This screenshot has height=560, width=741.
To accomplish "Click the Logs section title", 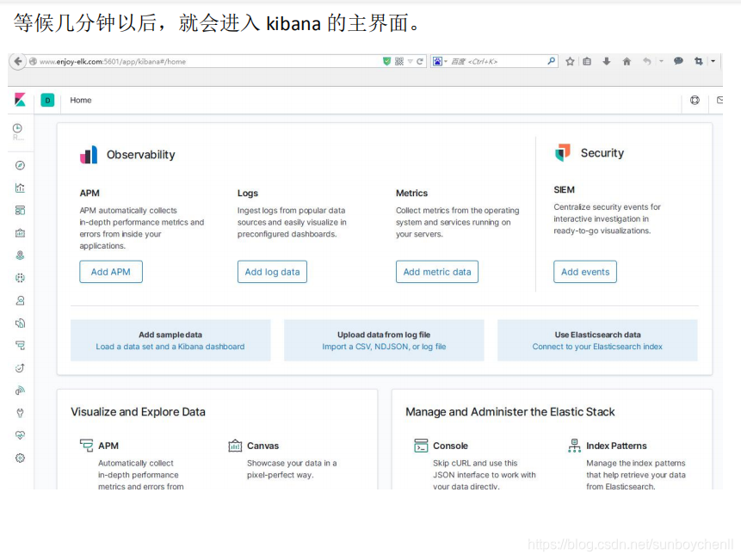I will click(x=248, y=194).
